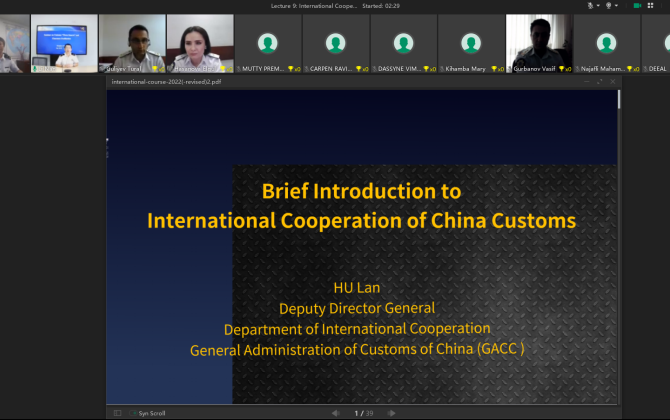The width and height of the screenshot is (670, 420).
Task: Mute the microphone icon in top bar
Action: click(x=591, y=5)
